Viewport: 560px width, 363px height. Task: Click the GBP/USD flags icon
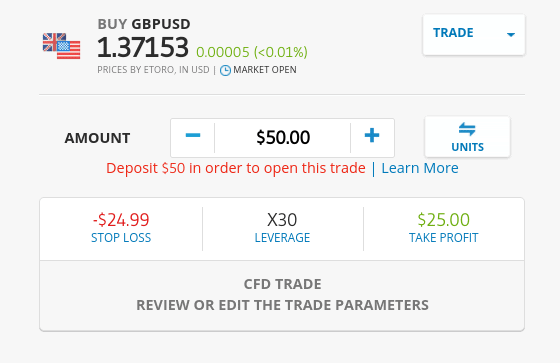pyautogui.click(x=61, y=46)
